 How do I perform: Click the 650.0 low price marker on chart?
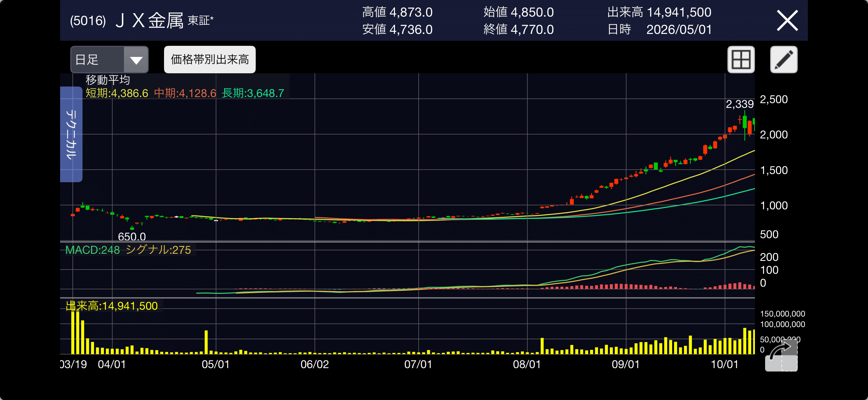coord(132,236)
